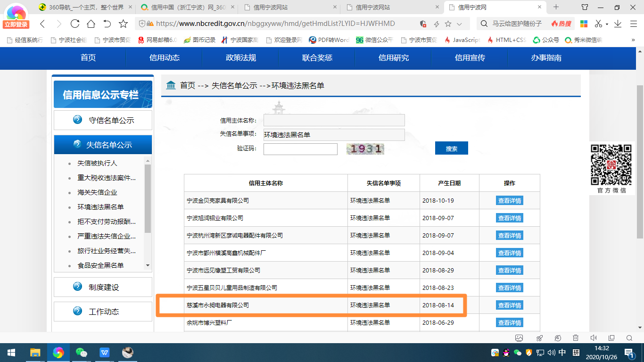Click the 热搜 hot search label
Screen dimensions: 644x362
click(x=561, y=24)
